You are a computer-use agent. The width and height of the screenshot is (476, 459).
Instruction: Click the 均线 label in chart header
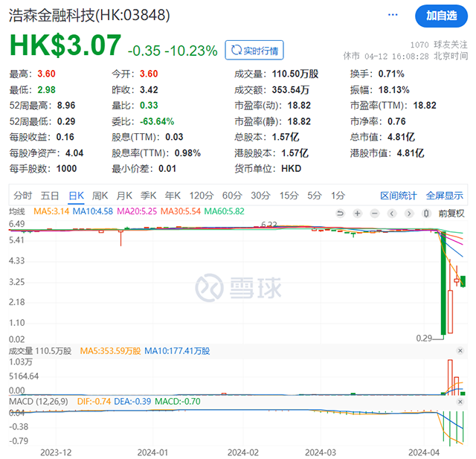pyautogui.click(x=17, y=211)
